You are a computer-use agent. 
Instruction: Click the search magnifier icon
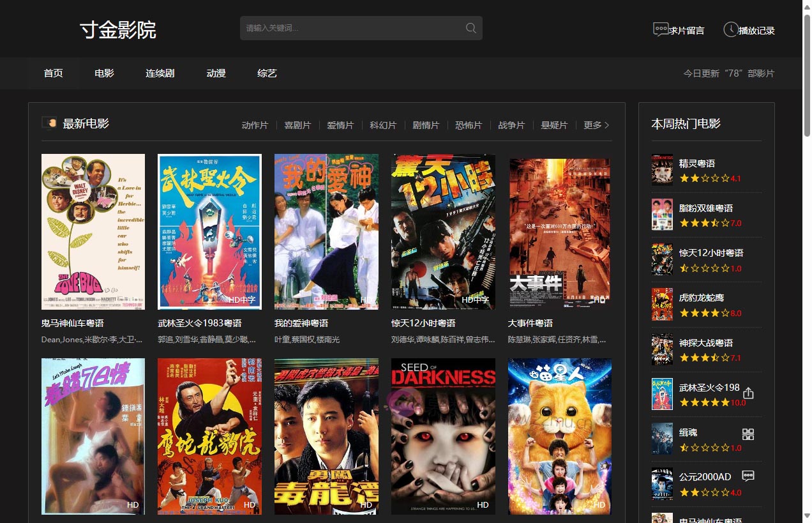tap(471, 28)
